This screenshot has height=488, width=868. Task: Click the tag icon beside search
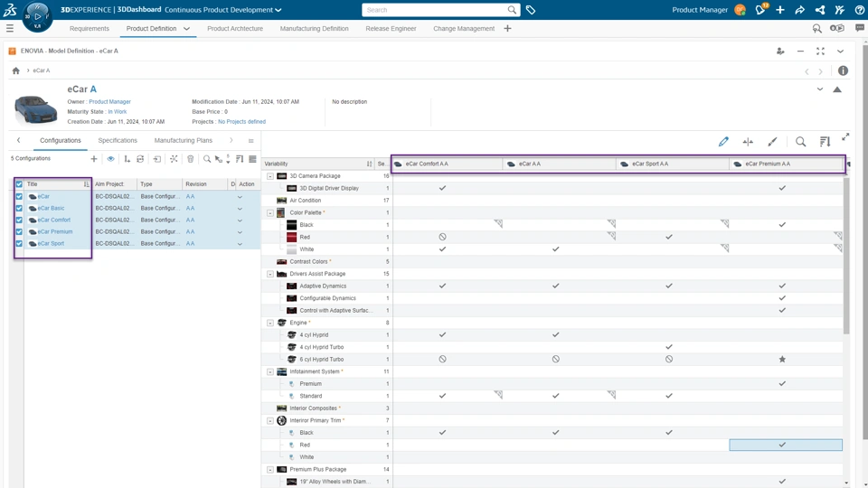click(531, 10)
